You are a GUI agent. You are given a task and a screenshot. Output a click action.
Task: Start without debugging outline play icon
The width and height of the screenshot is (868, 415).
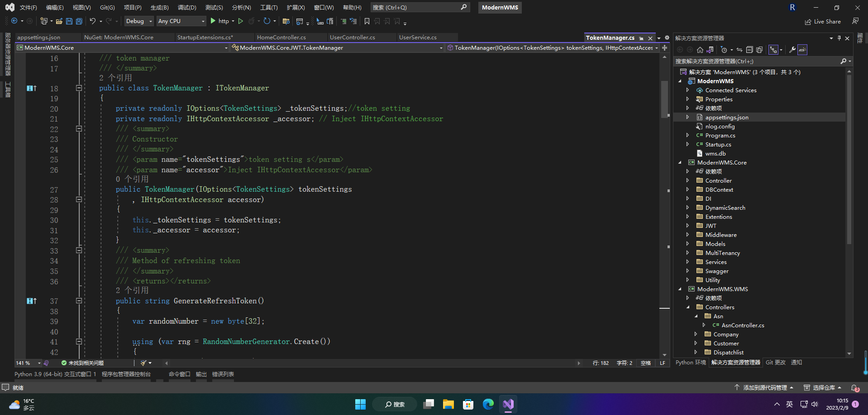pyautogui.click(x=241, y=21)
